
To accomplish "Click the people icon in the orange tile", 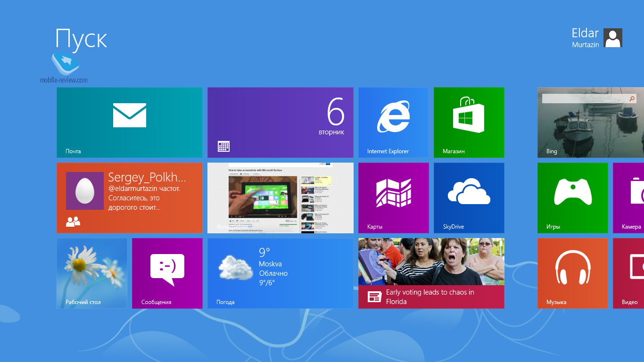I will tap(73, 222).
